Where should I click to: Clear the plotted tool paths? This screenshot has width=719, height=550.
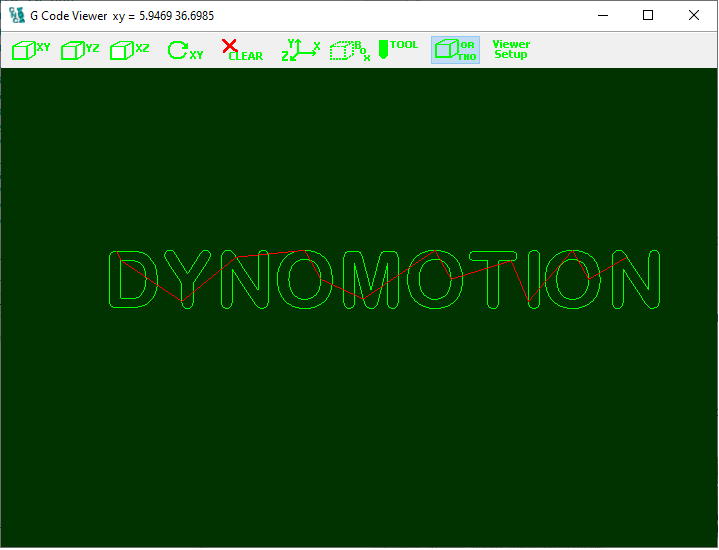241,50
